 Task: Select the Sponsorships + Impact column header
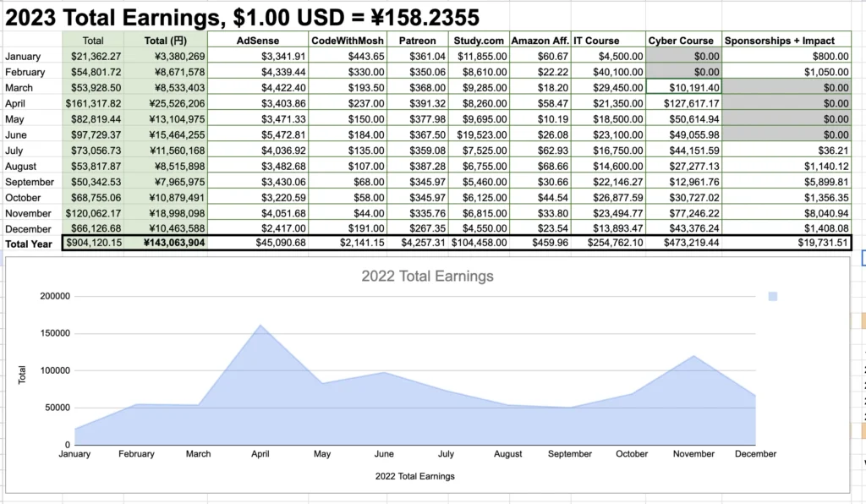786,40
